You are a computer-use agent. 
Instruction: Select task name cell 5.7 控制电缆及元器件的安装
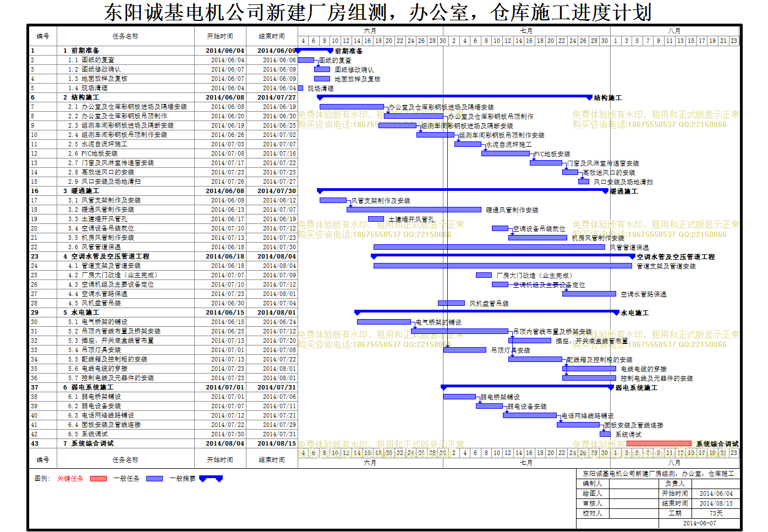125,378
